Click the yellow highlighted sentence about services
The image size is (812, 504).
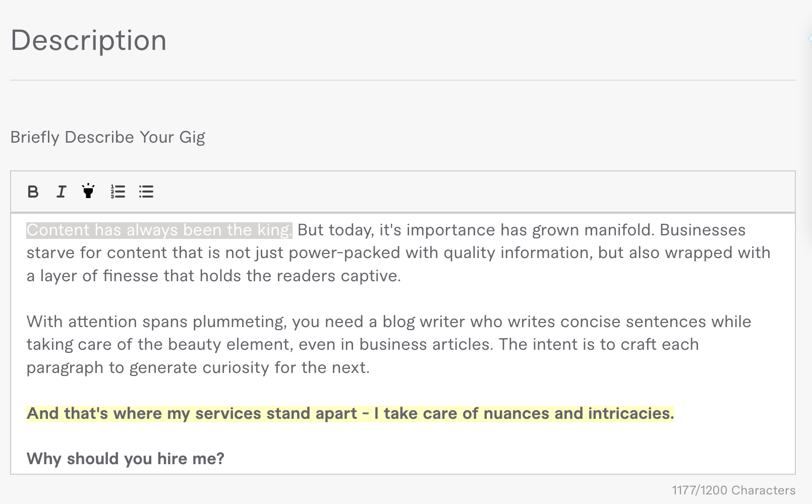(350, 413)
